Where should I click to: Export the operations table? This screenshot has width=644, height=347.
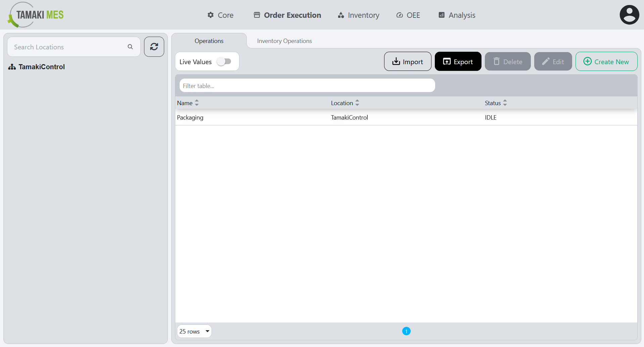pos(458,61)
